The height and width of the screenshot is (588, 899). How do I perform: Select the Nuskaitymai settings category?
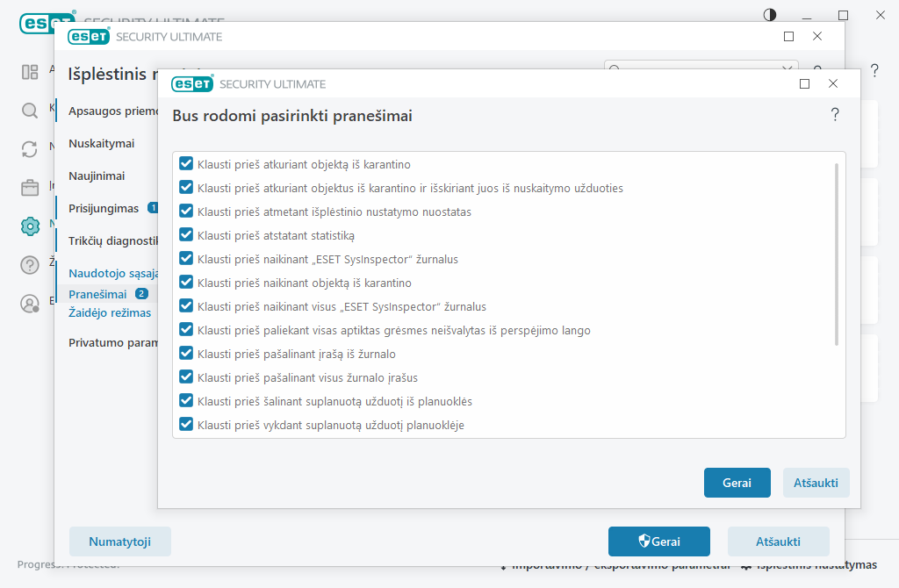point(102,143)
